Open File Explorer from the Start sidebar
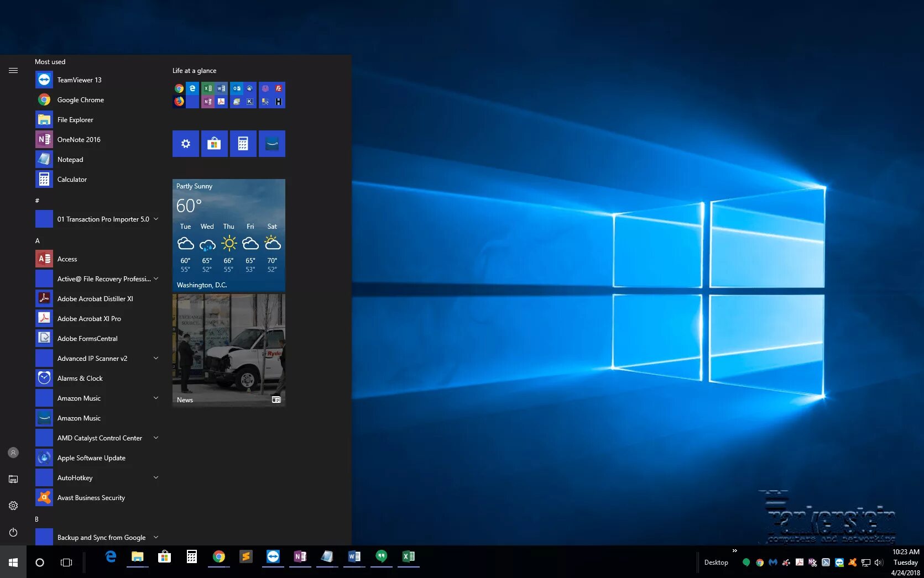Image resolution: width=924 pixels, height=578 pixels. pyautogui.click(x=13, y=479)
